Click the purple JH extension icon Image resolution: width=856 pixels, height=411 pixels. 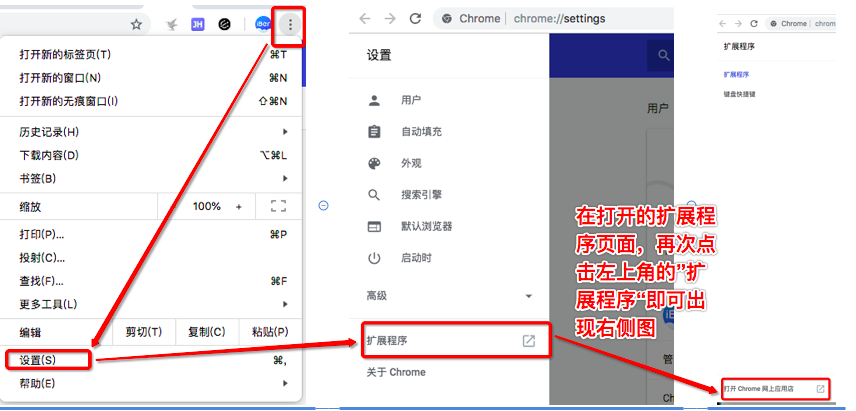pos(198,24)
